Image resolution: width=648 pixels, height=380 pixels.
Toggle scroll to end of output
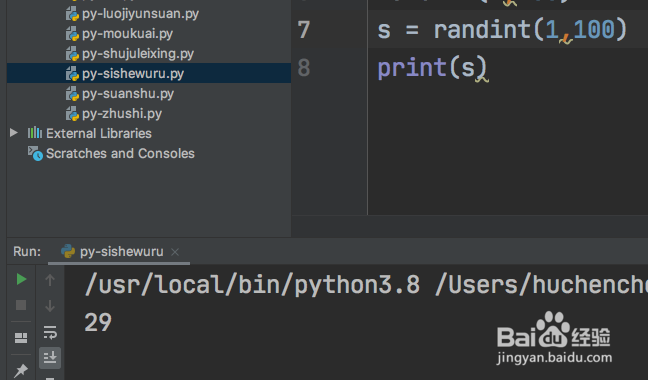tap(50, 357)
